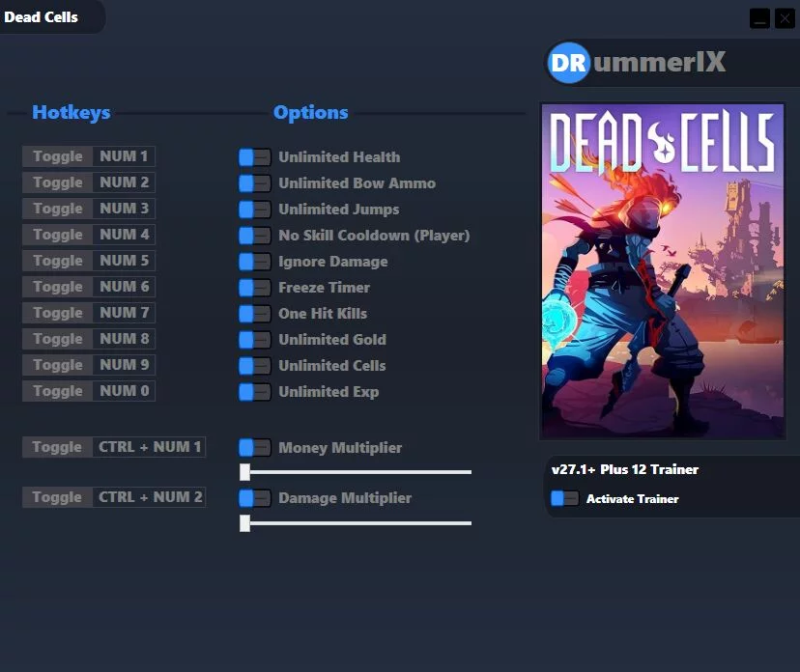This screenshot has height=672, width=800.
Task: Switch on Unlimited Cells
Action: (x=255, y=366)
